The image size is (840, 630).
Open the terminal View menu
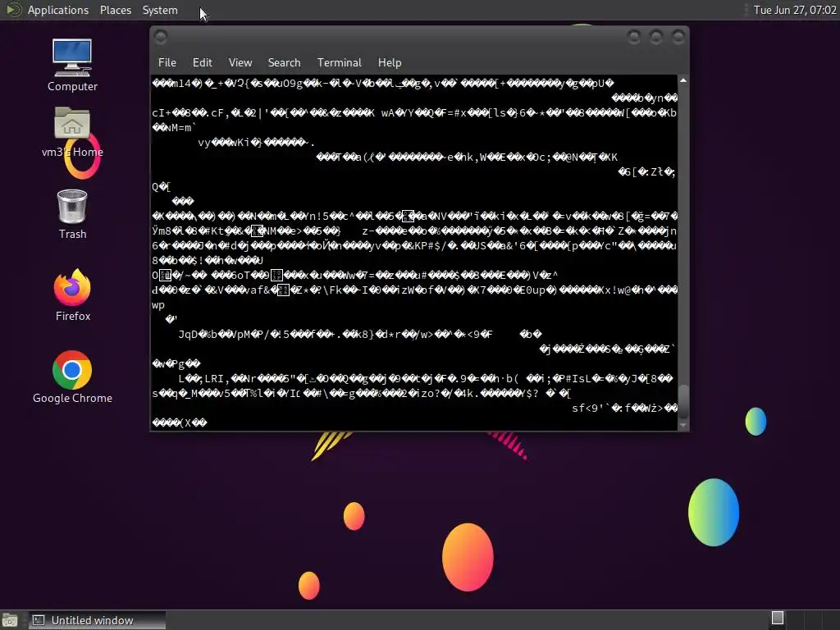click(x=240, y=62)
